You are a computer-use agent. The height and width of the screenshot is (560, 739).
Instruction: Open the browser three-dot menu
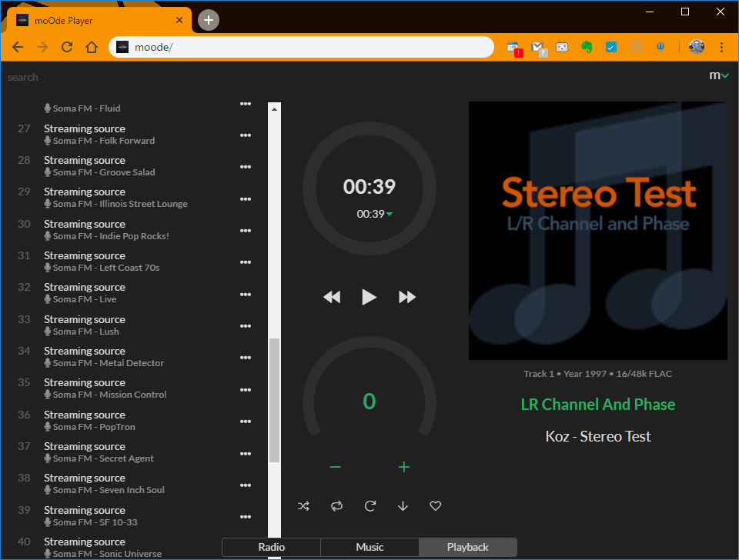721,47
